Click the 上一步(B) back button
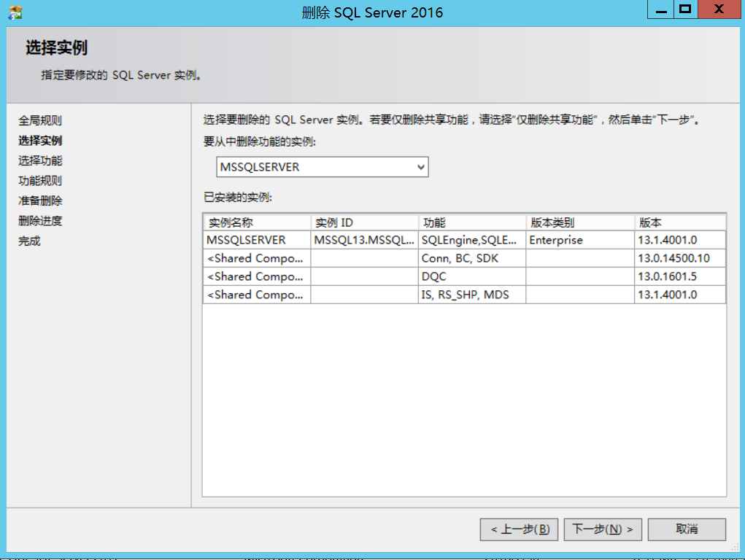Screen dimensions: 745x560 coord(519,529)
